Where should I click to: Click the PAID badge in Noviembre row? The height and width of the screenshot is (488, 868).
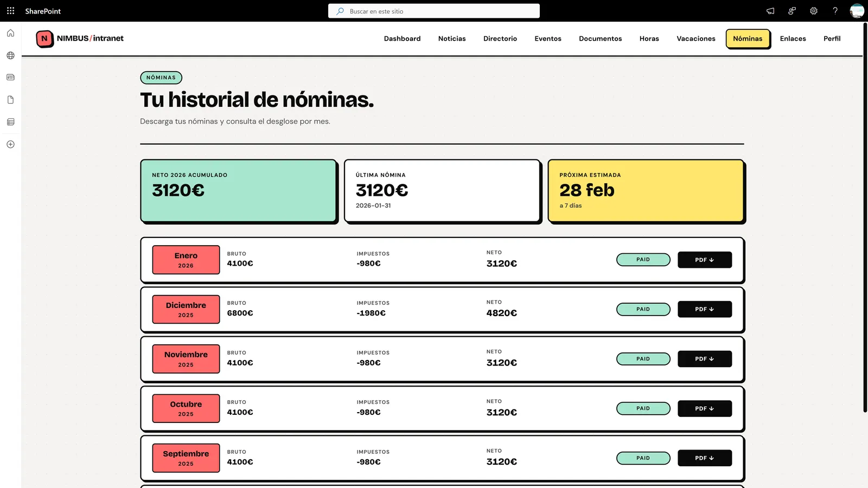pos(643,359)
